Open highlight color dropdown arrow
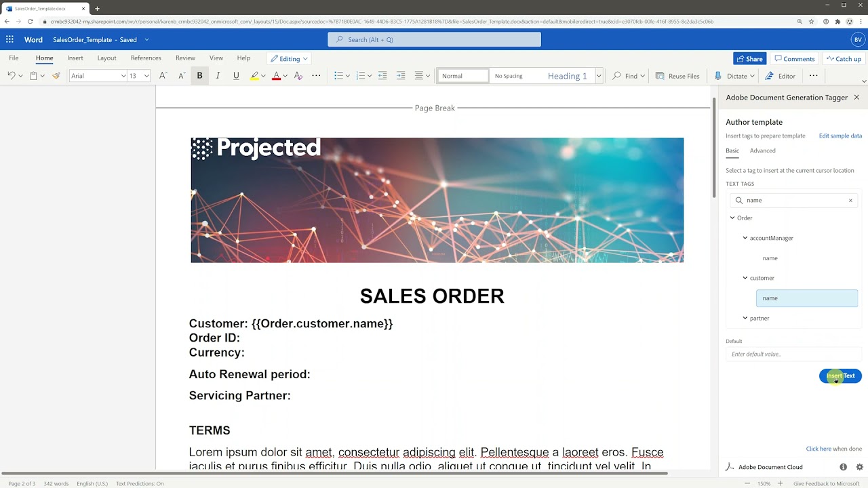Viewport: 868px width, 488px height. [263, 76]
